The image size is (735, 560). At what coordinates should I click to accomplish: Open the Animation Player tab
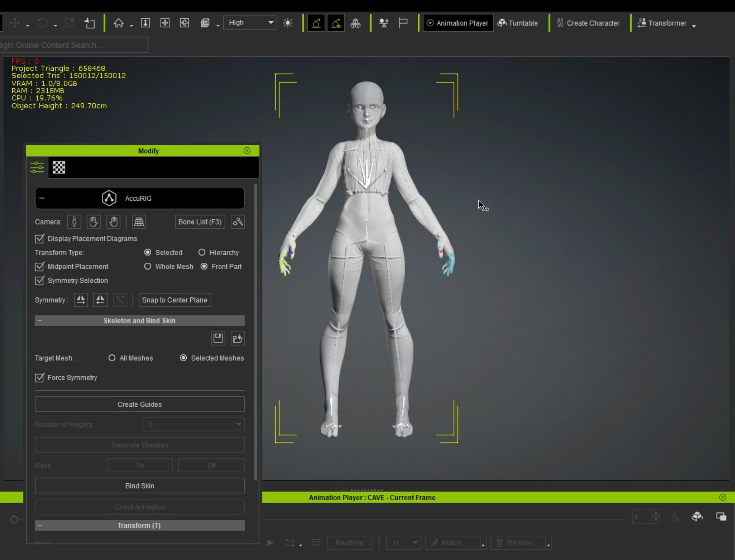tap(458, 23)
